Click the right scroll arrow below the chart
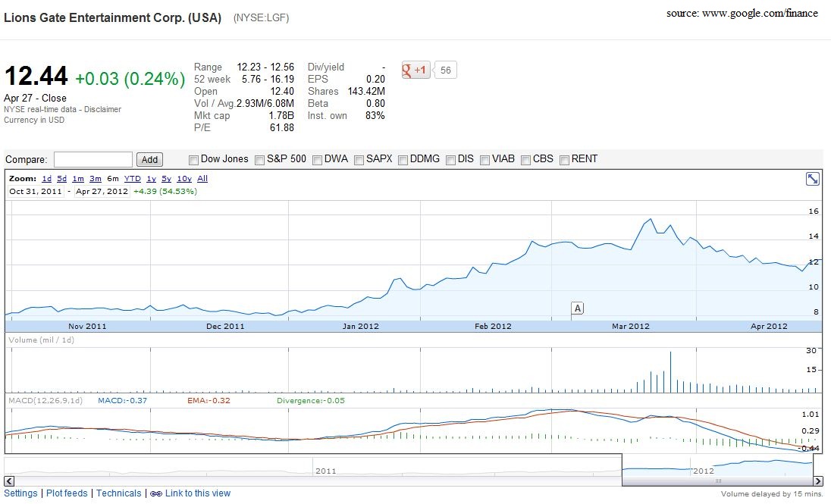This screenshot has width=831, height=504. click(818, 481)
